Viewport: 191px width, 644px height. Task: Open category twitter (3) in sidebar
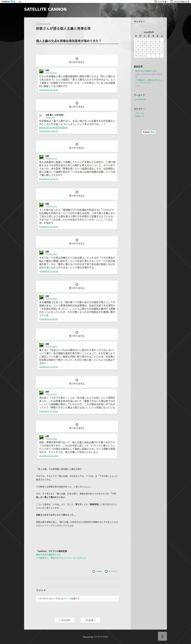coord(140,116)
